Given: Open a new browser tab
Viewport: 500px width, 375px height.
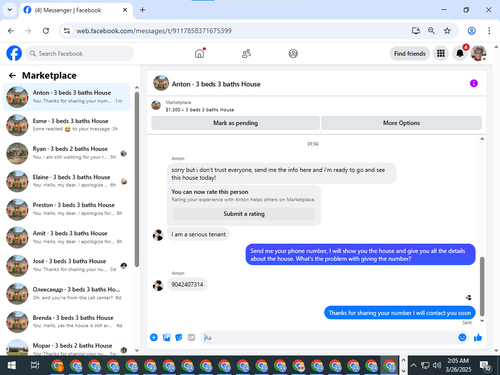Looking at the screenshot, I should [x=142, y=10].
